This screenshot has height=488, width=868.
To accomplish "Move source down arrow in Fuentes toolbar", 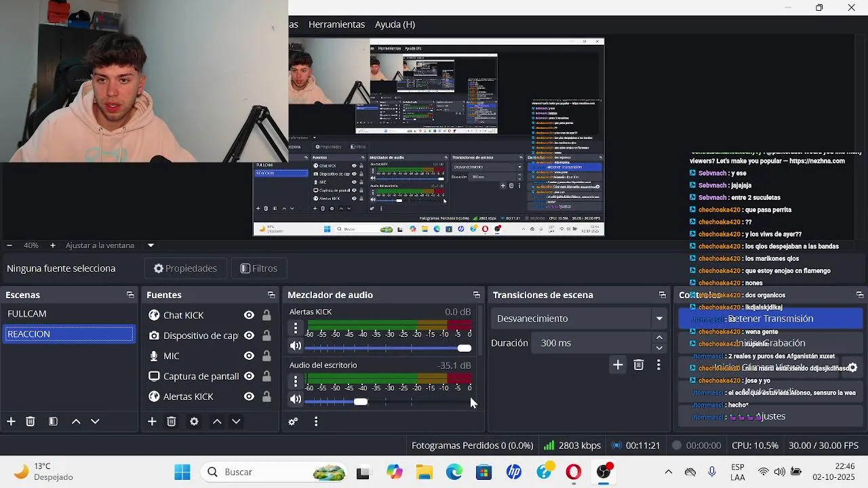I will [x=236, y=422].
